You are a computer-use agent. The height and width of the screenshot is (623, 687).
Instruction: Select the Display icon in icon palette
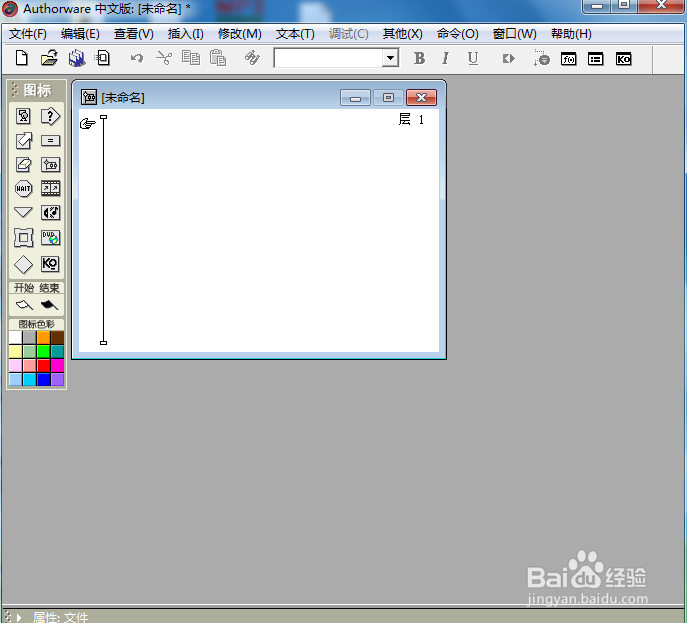point(23,117)
